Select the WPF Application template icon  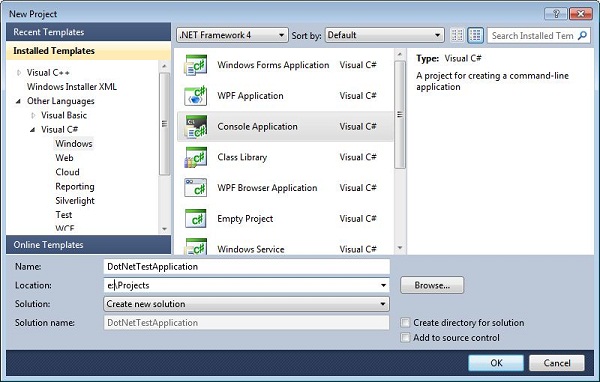pyautogui.click(x=196, y=96)
